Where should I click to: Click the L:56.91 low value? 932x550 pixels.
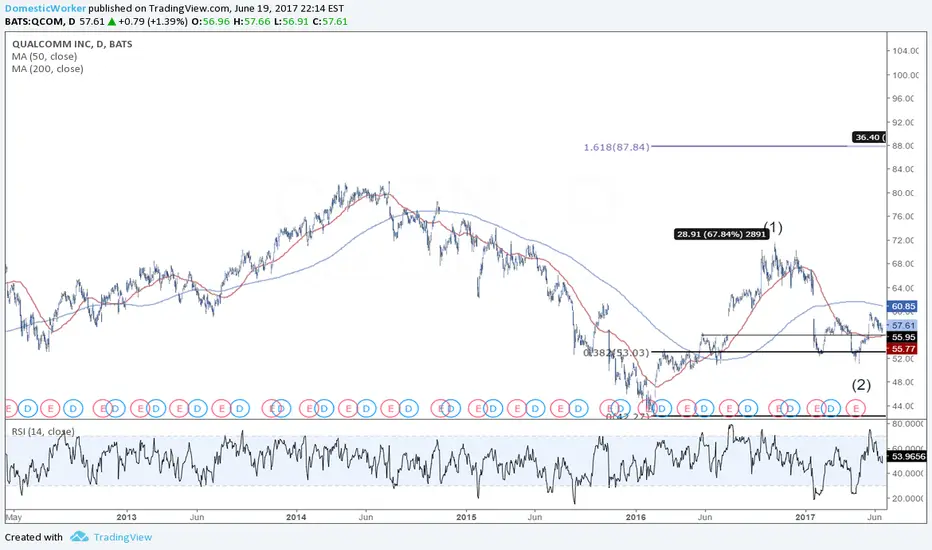[x=291, y=21]
